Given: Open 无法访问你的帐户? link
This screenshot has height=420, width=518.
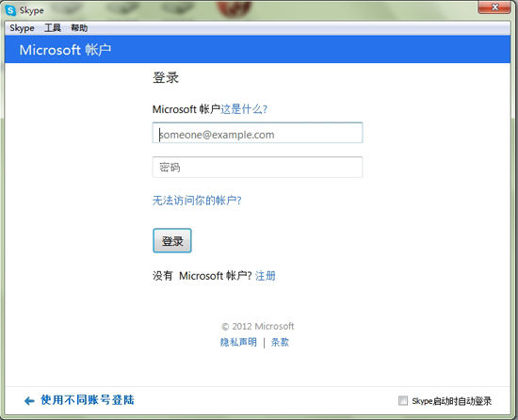Looking at the screenshot, I should tap(197, 200).
